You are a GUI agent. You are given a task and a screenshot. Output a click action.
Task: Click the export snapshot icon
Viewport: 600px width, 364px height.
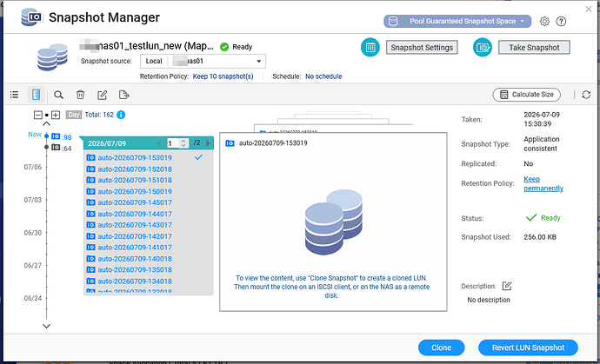click(x=124, y=95)
